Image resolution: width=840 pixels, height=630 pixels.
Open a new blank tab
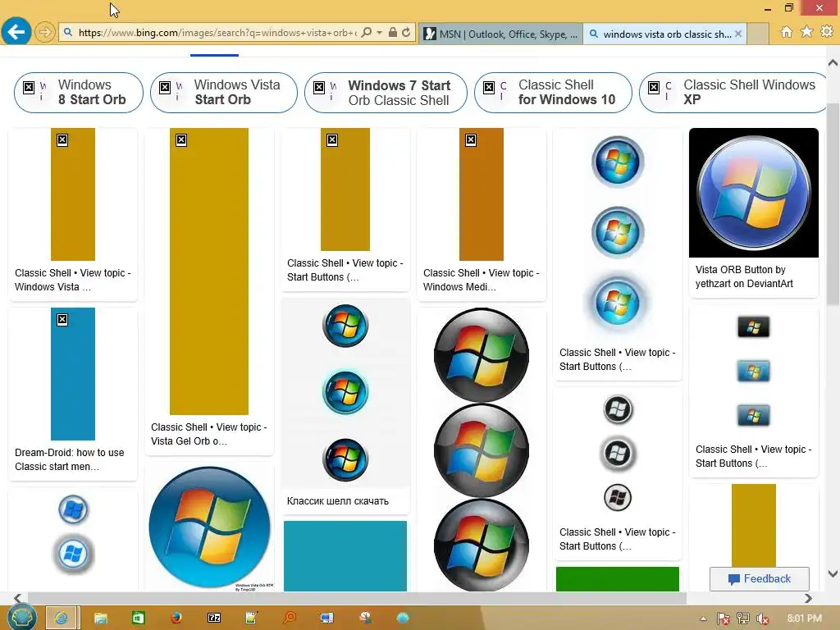click(758, 34)
